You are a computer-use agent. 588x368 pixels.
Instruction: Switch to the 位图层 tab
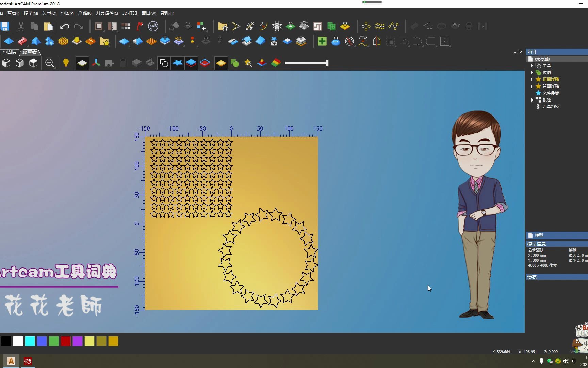9,52
